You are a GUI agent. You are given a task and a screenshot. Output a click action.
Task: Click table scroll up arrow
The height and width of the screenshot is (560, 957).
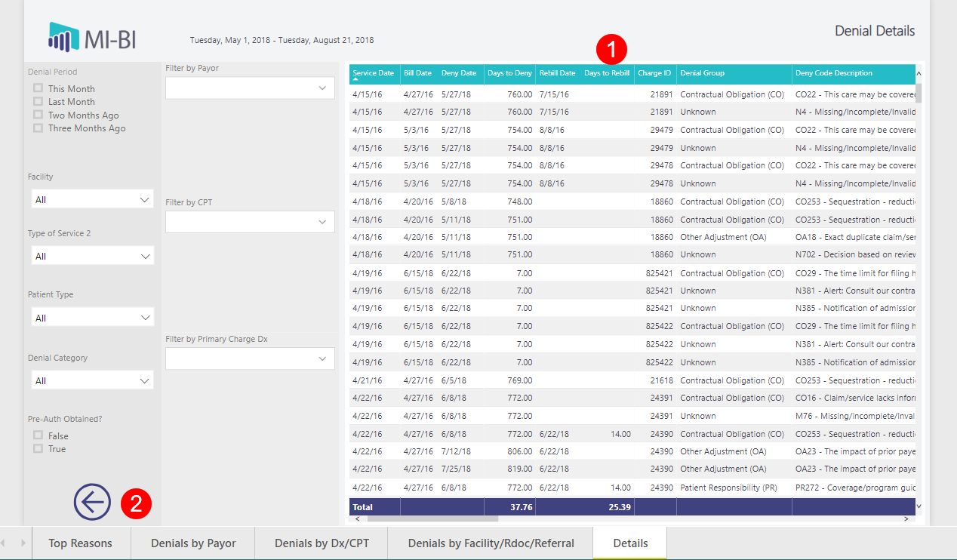pos(919,74)
